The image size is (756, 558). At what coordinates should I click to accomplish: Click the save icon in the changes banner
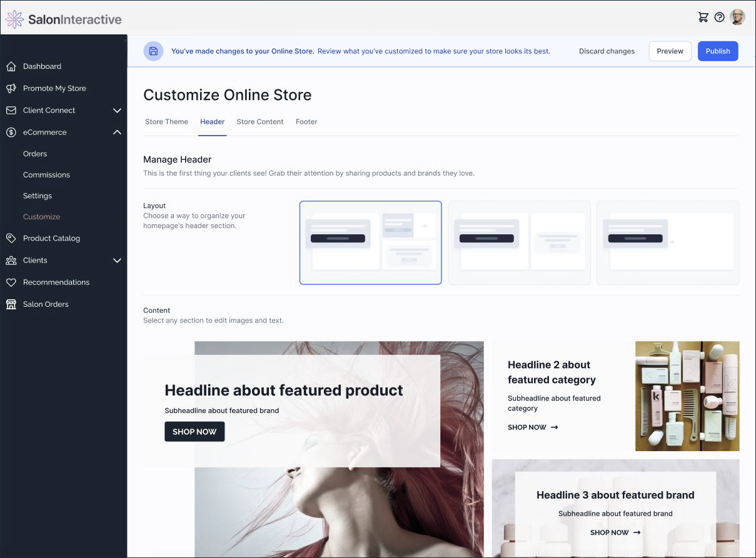click(x=153, y=51)
